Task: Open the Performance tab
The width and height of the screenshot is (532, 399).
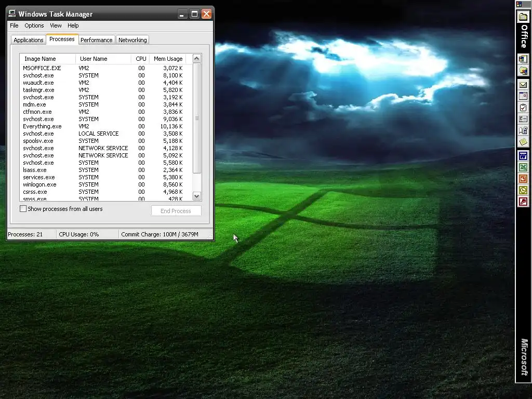Action: tap(96, 40)
